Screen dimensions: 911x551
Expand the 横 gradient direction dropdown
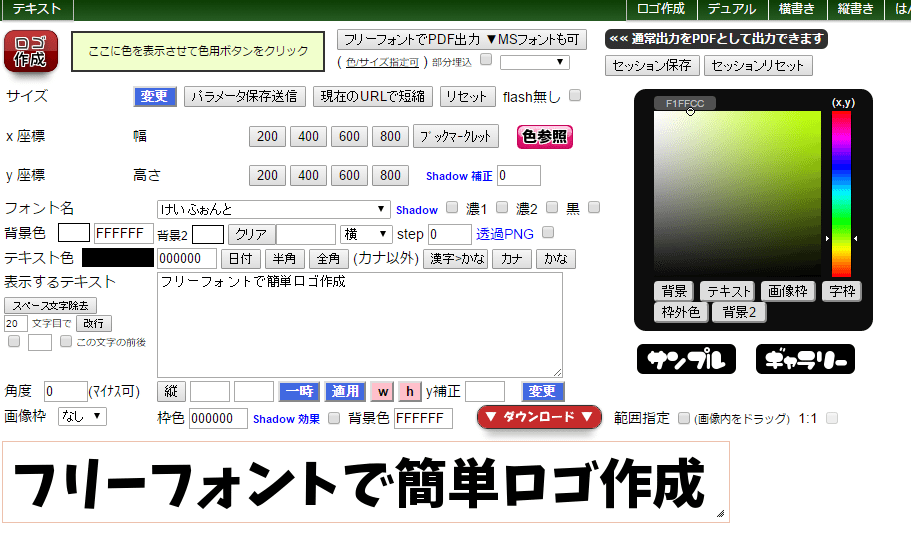click(366, 234)
